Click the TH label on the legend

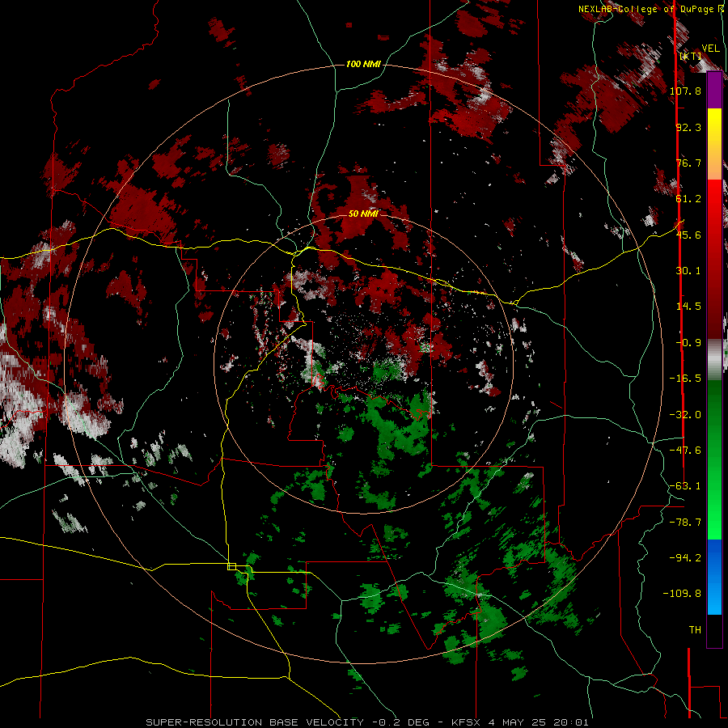pos(695,629)
